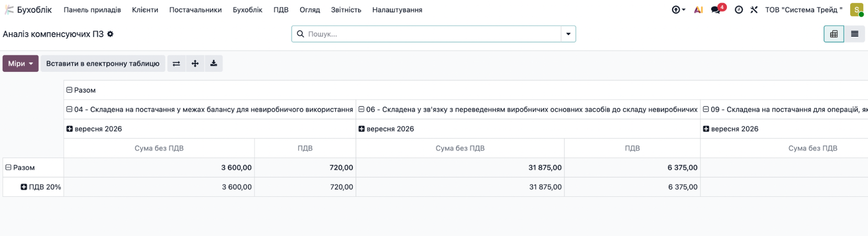Sort by Сума без ПДВ under group 04
868x236 pixels.
pos(159,148)
